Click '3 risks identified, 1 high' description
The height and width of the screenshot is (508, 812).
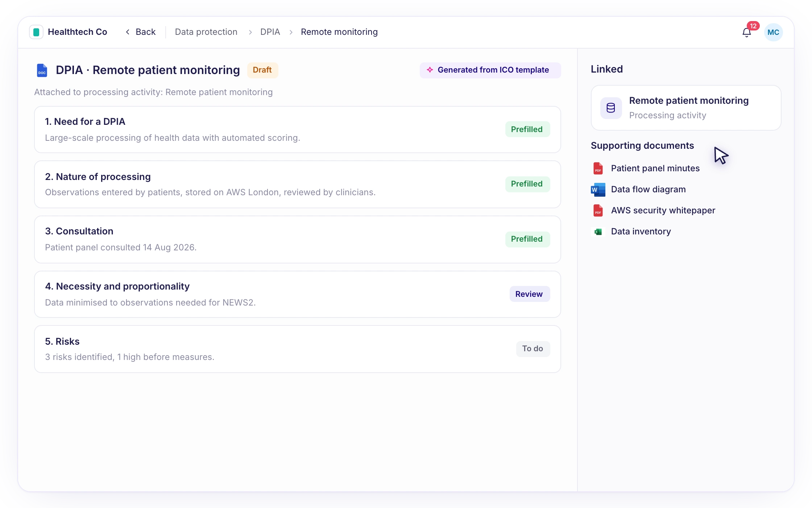tap(130, 357)
